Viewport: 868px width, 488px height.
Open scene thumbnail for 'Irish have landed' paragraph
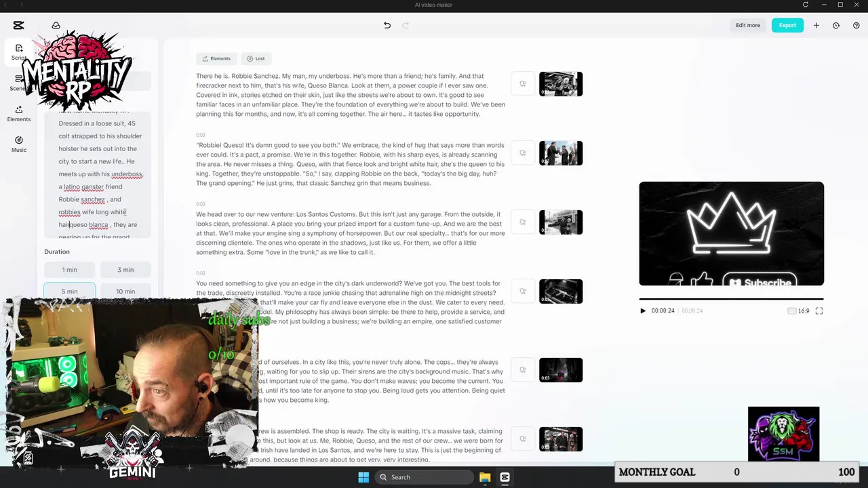[561, 439]
